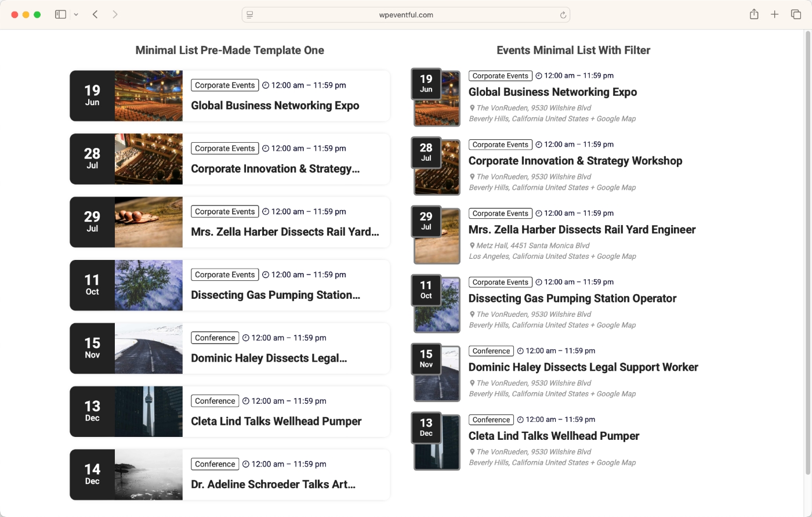Click the theater thumbnail of 19 Jun left event
812x517 pixels.
pyautogui.click(x=148, y=96)
